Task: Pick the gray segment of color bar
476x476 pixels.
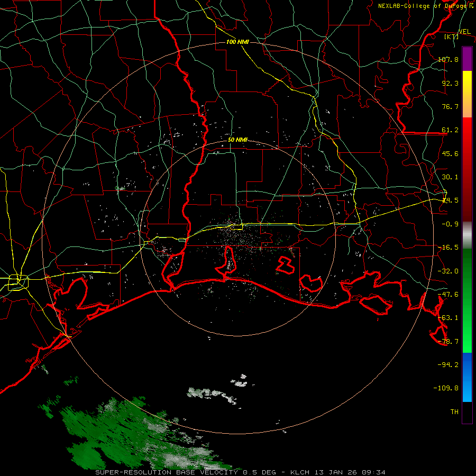Action: [x=467, y=235]
